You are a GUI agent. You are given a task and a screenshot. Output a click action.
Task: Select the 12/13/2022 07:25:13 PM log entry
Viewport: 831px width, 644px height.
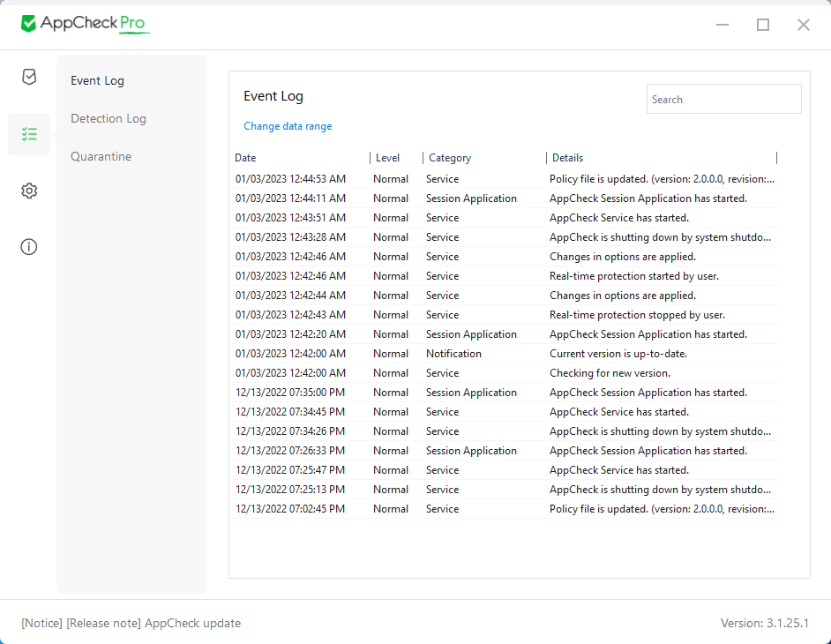pyautogui.click(x=504, y=490)
